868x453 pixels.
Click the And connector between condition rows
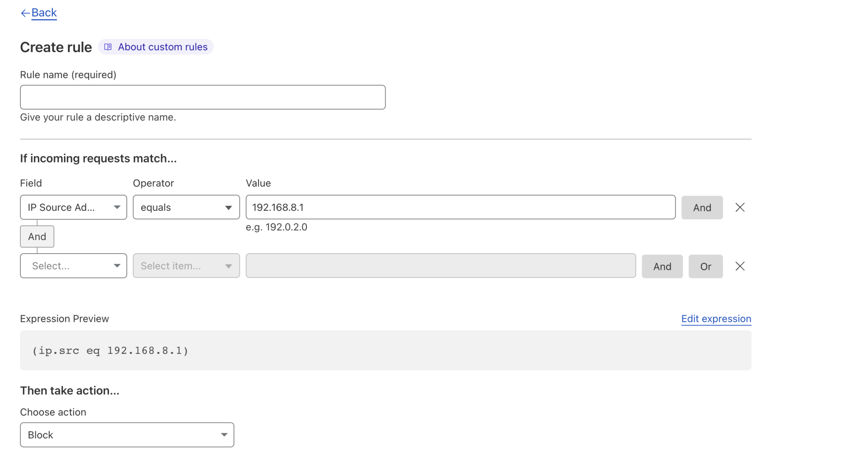pos(37,236)
